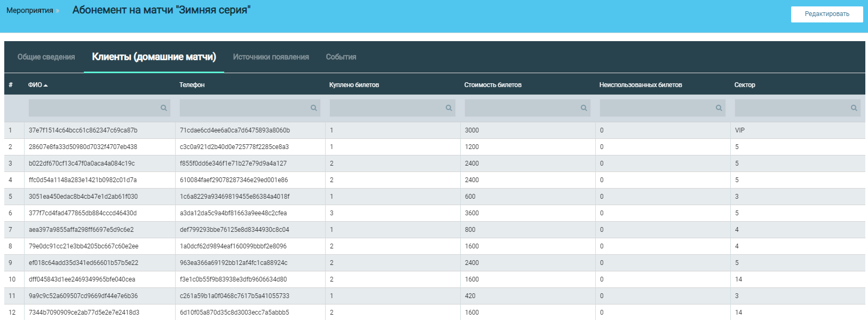
Task: Click the magnifier in the Куплено билетов filter
Action: [x=449, y=108]
